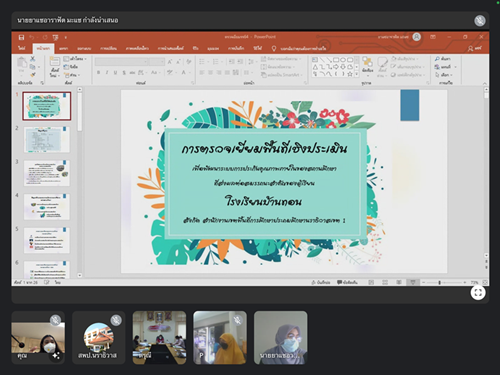This screenshot has height=375, width=500.
Task: Copy selection using the Copy icon
Action: [33, 67]
